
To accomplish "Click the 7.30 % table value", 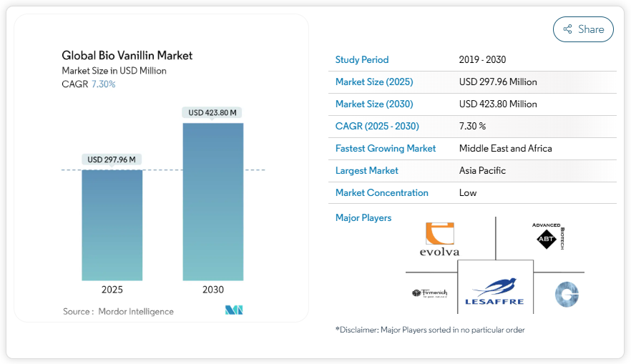I will click(472, 126).
